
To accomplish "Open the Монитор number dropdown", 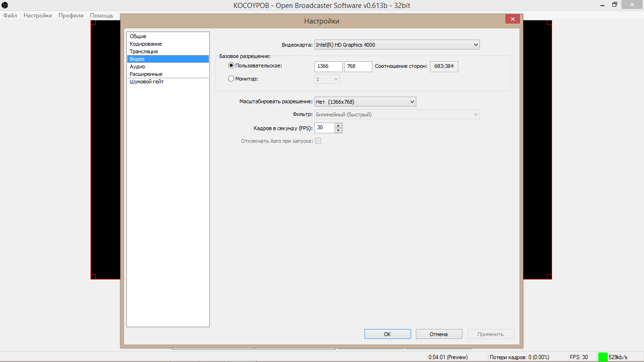I will click(x=327, y=79).
